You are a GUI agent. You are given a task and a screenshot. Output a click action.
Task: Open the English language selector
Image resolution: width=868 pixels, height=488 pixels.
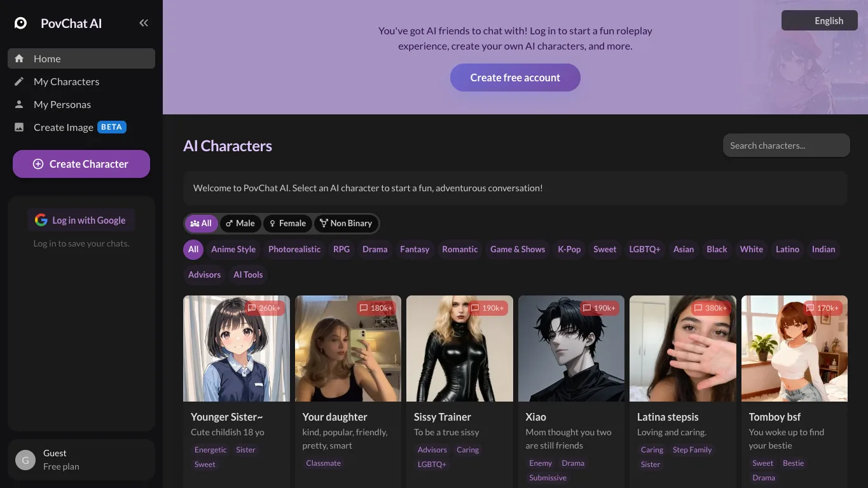coord(820,21)
